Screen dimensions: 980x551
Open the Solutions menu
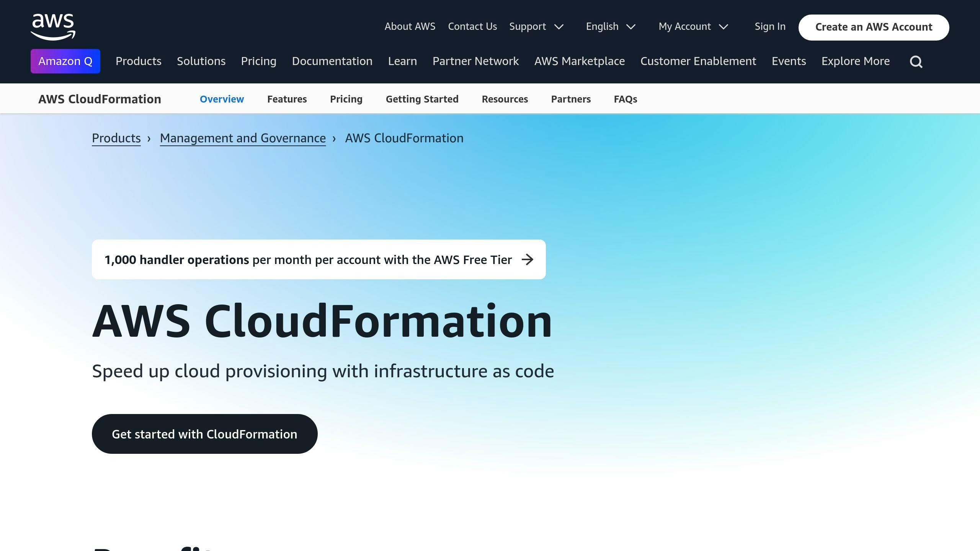[201, 61]
